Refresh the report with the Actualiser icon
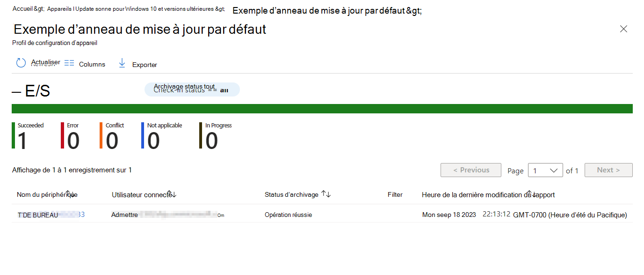The image size is (644, 275). pos(21,62)
